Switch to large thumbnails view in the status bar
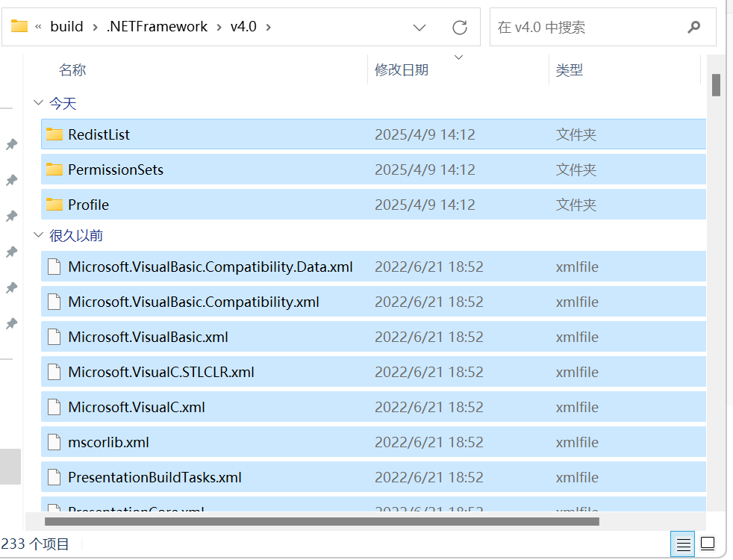The image size is (733, 560). [x=708, y=544]
